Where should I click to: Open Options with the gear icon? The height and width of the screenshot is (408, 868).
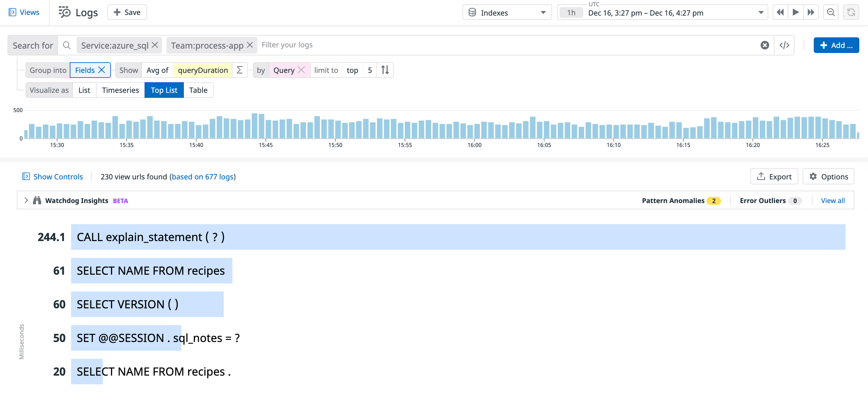coord(813,176)
